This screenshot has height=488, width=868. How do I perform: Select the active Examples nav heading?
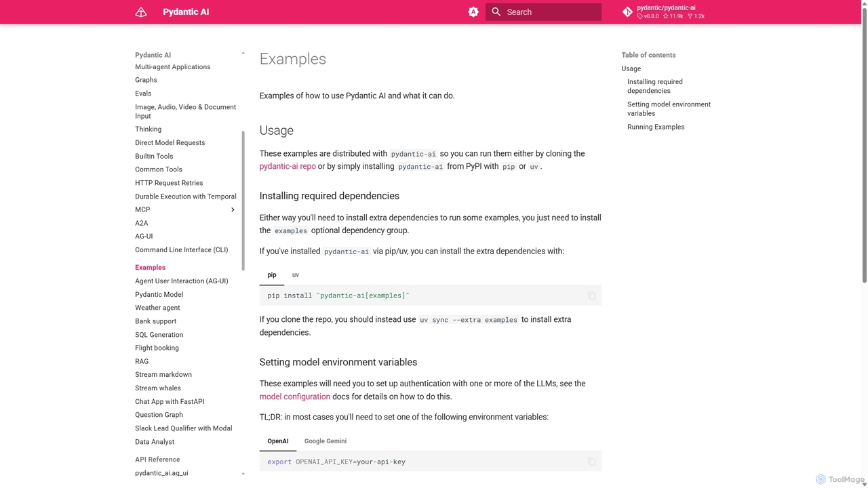coord(150,268)
